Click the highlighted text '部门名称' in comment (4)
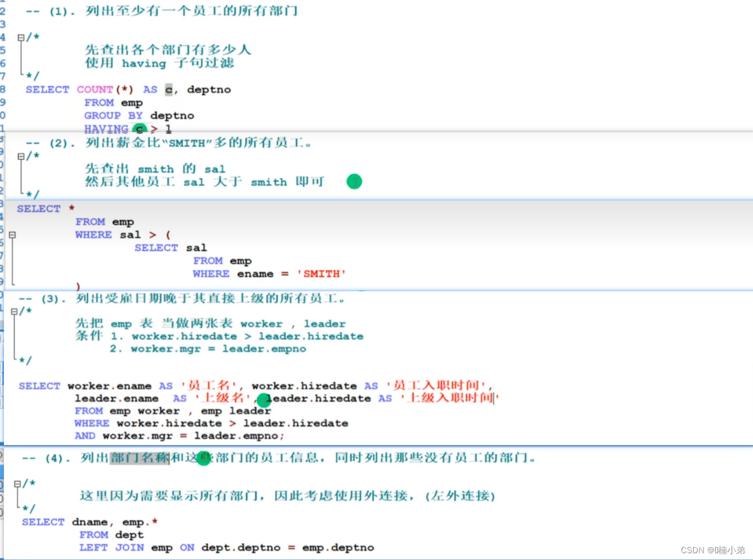This screenshot has height=560, width=753. 140,457
